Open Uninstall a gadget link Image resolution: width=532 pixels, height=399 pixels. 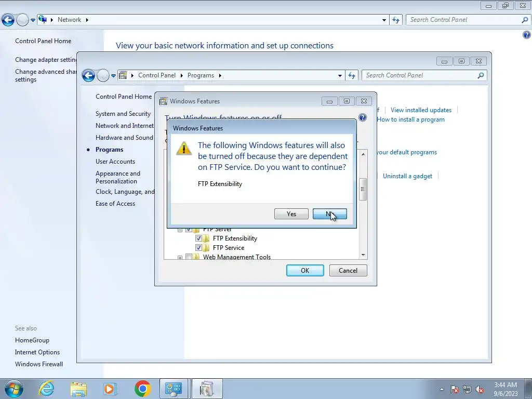click(x=407, y=176)
